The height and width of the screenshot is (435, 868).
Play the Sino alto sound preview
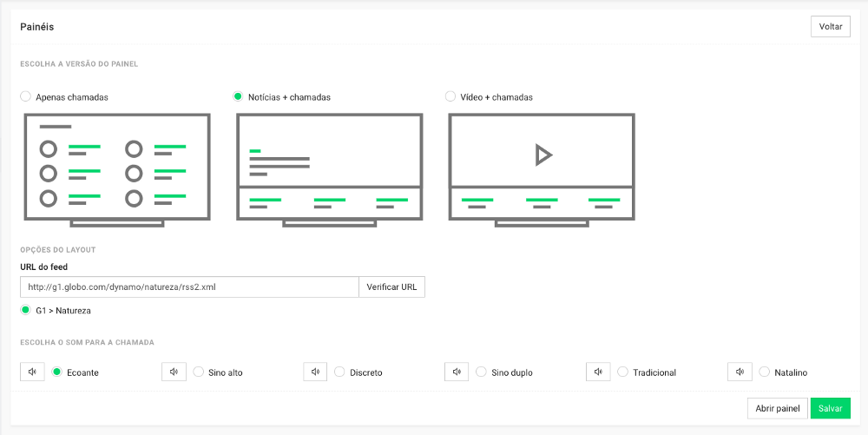174,372
